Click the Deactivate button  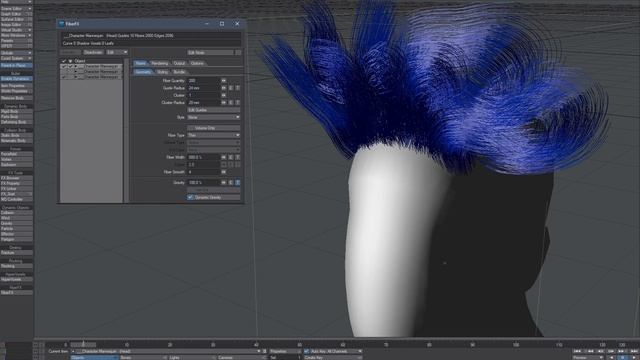93,53
